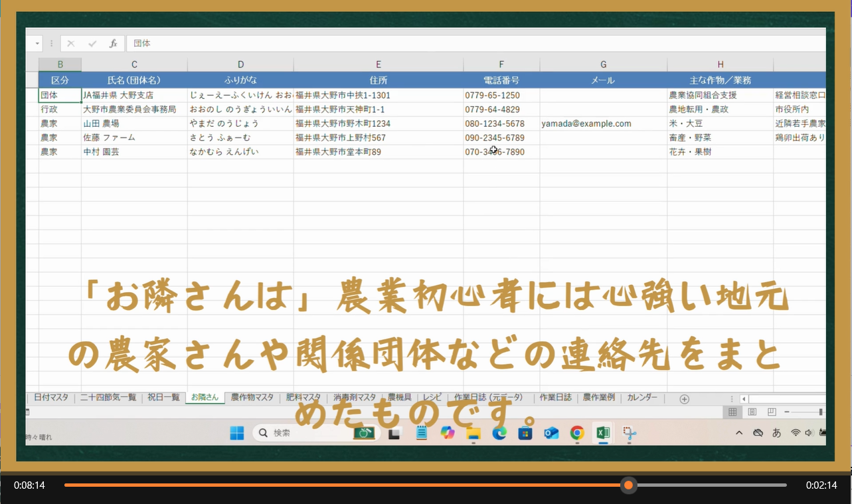This screenshot has width=852, height=504.
Task: Show hidden system tray icons chevron
Action: pyautogui.click(x=739, y=434)
